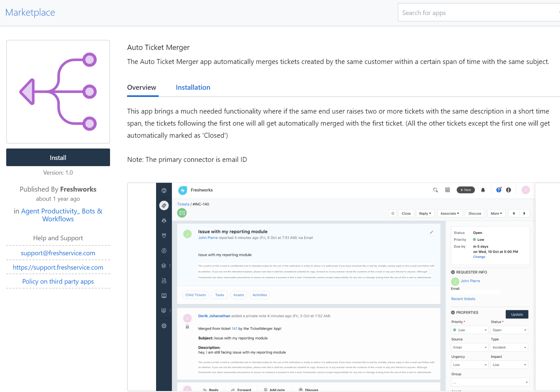Open the pink user avatar menu

click(525, 190)
